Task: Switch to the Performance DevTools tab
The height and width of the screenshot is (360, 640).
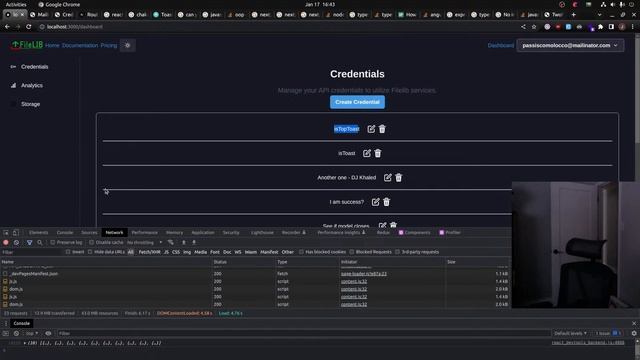Action: (x=144, y=232)
